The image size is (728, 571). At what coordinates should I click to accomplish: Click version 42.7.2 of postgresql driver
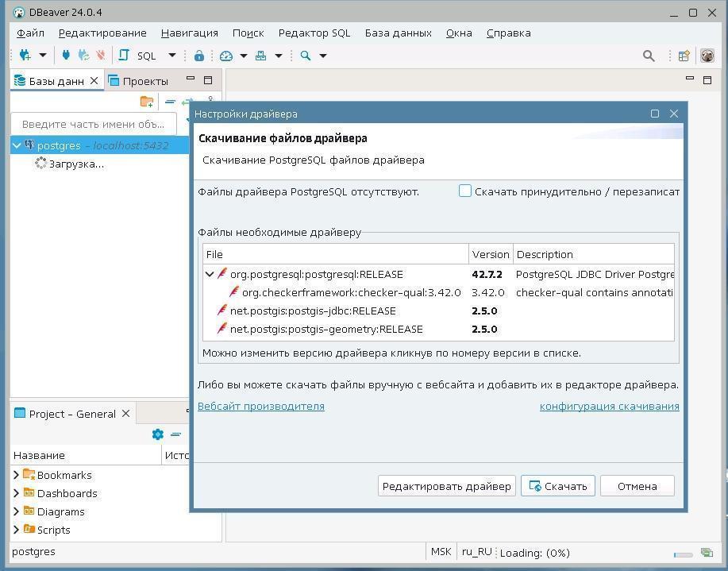tap(487, 274)
